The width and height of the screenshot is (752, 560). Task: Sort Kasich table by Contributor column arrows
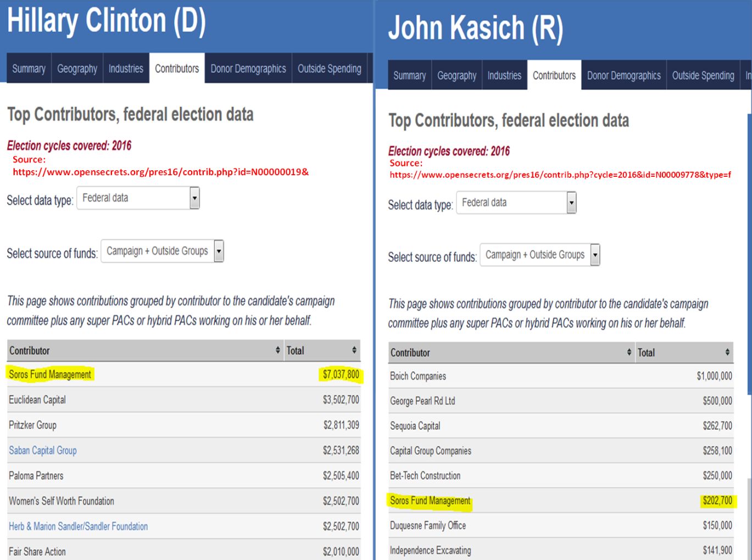pos(629,352)
